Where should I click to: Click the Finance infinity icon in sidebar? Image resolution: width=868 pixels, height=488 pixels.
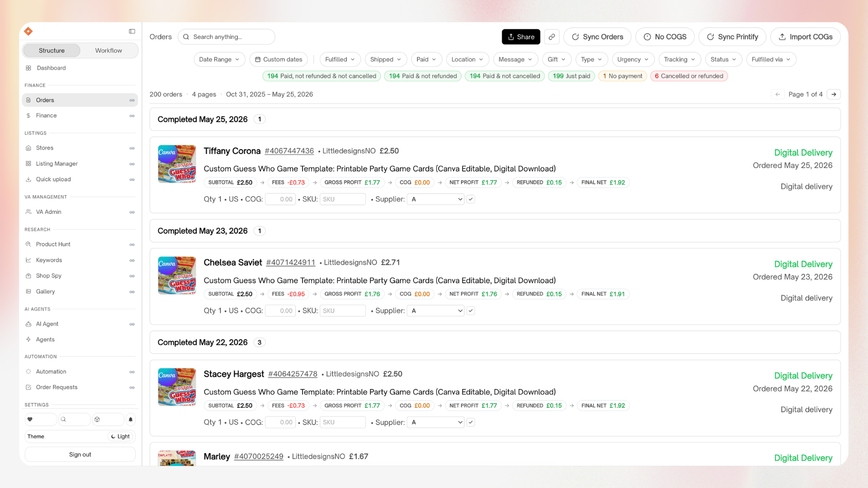point(132,116)
